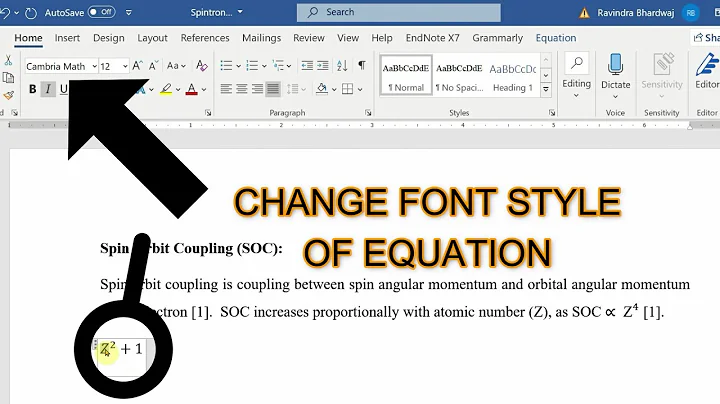The image size is (720, 404).
Task: Click the Decrease Indent icon
Action: click(x=307, y=66)
